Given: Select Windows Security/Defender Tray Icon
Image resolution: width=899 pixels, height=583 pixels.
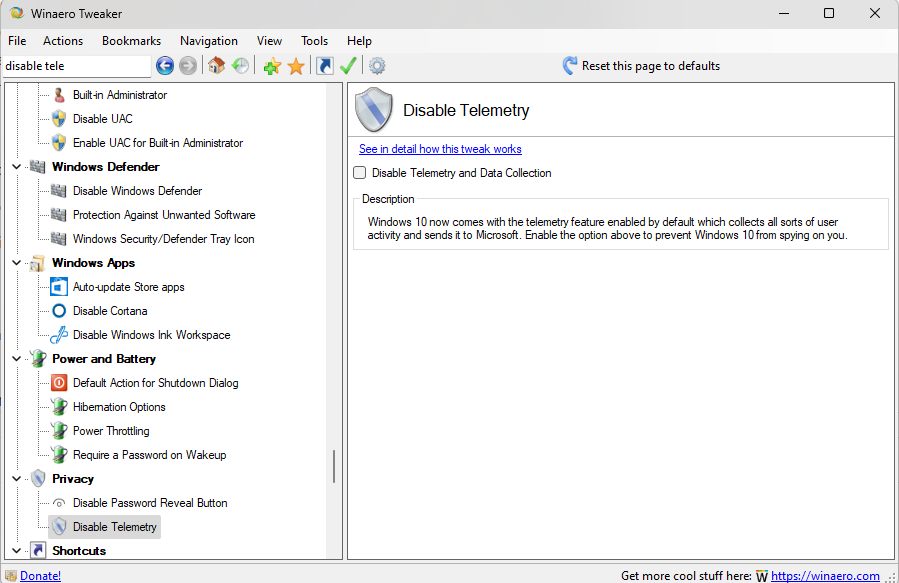Looking at the screenshot, I should 163,239.
